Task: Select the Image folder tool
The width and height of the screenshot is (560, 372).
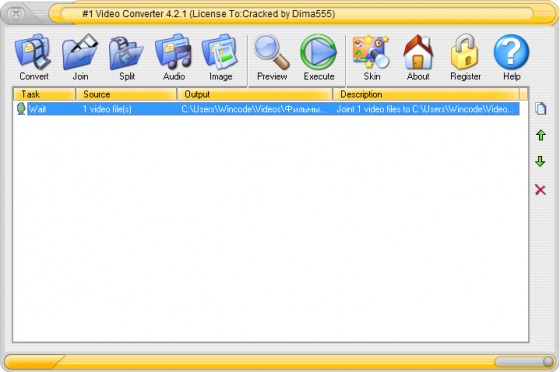Action: coord(220,57)
